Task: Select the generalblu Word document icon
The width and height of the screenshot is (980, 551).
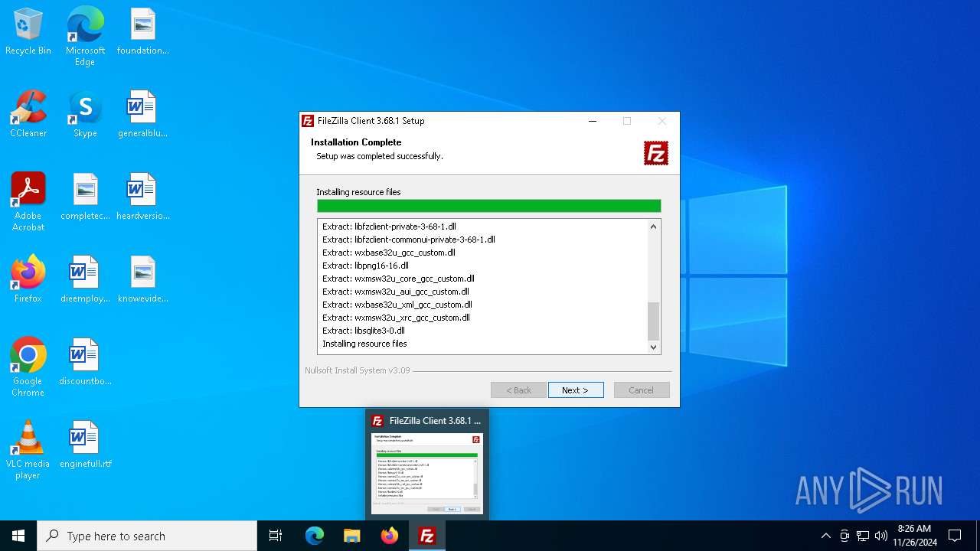Action: [142, 115]
